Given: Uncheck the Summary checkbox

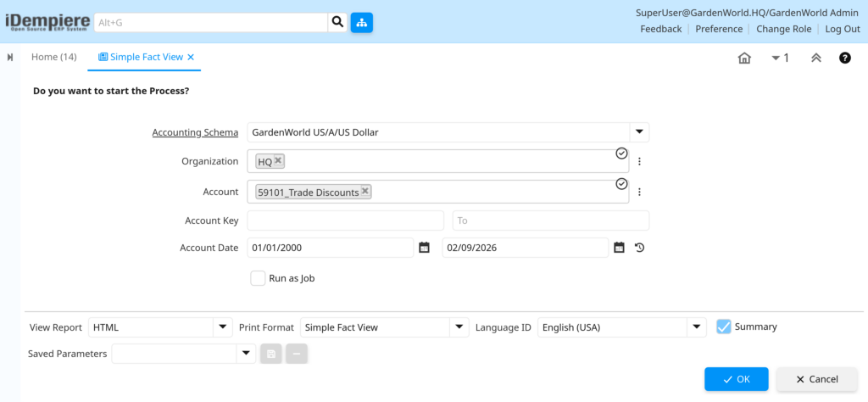Looking at the screenshot, I should coord(724,327).
